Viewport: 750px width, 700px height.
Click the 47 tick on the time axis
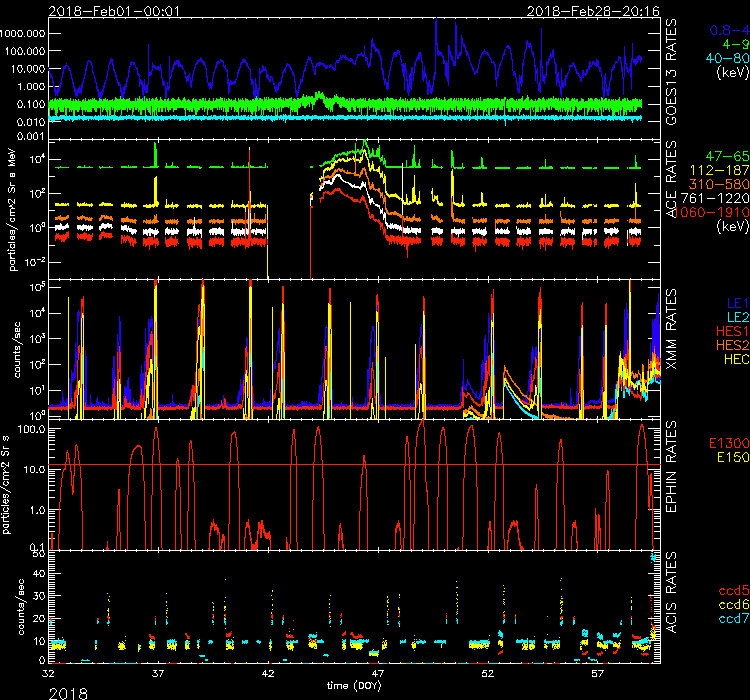376,674
